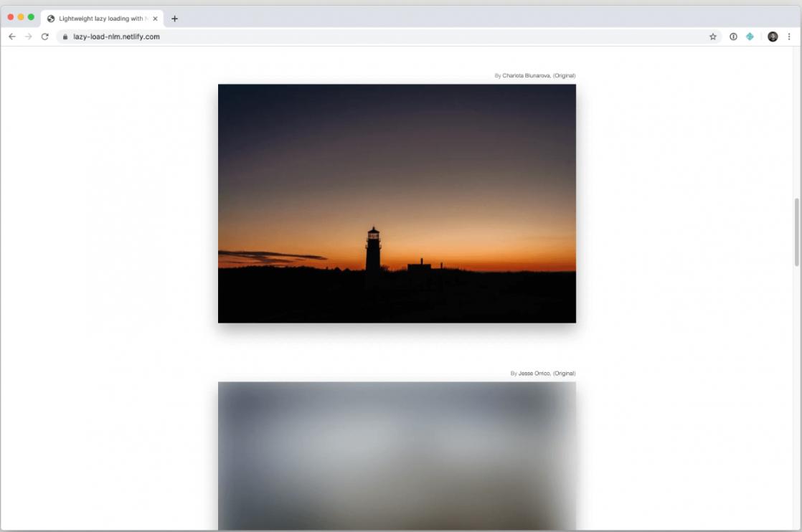Open the circular info extension icon
The height and width of the screenshot is (532, 802).
click(733, 37)
